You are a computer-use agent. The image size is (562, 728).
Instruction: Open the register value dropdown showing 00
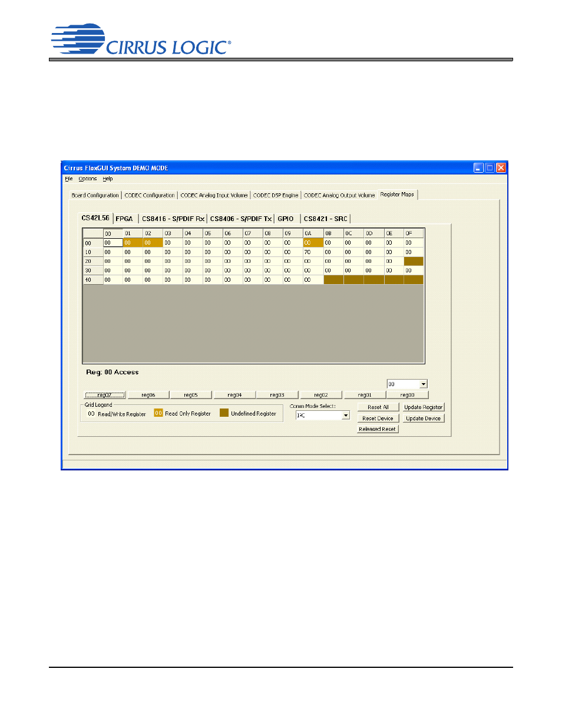(x=423, y=384)
